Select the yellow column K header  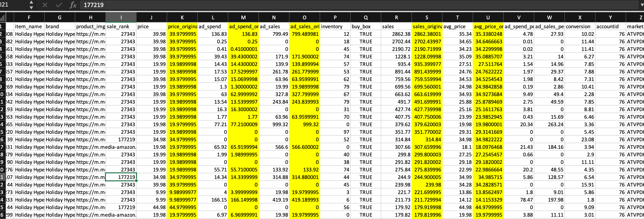(182, 17)
